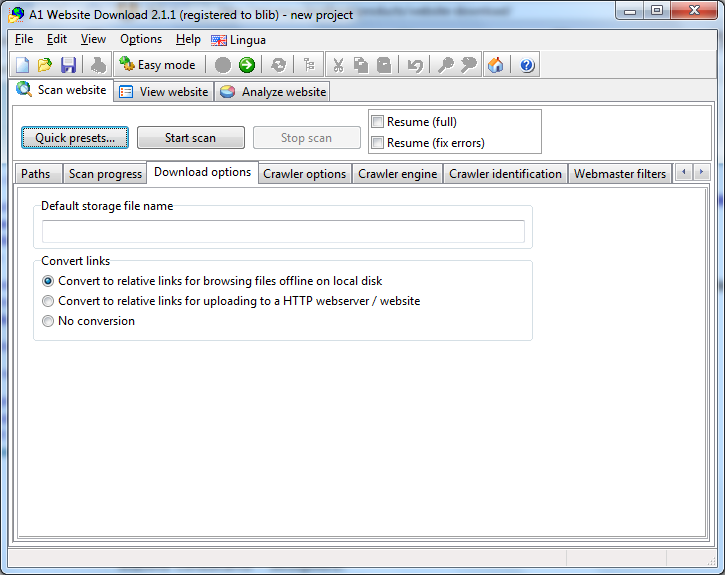
Task: Select the Download options tab
Action: pyautogui.click(x=203, y=172)
